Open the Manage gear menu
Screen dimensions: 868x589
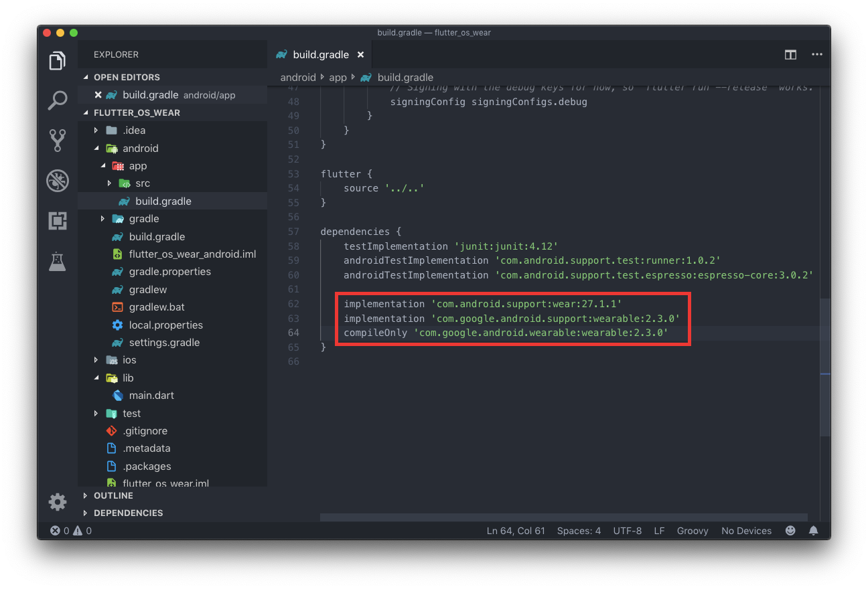pos(58,501)
